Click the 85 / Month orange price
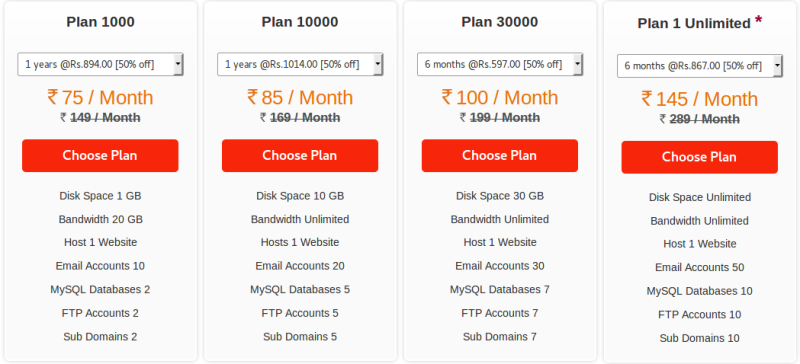The width and height of the screenshot is (800, 364). coord(307,97)
